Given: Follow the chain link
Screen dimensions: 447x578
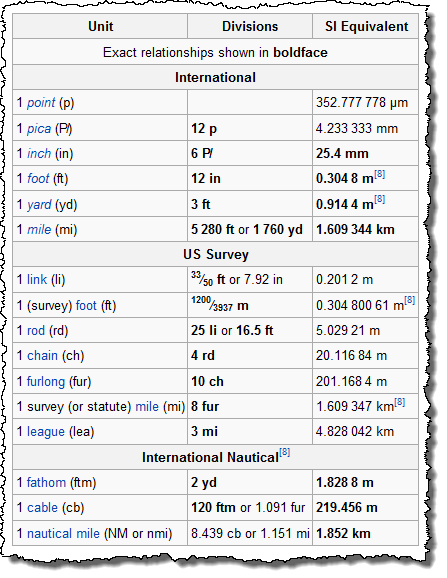Looking at the screenshot, I should (42, 356).
